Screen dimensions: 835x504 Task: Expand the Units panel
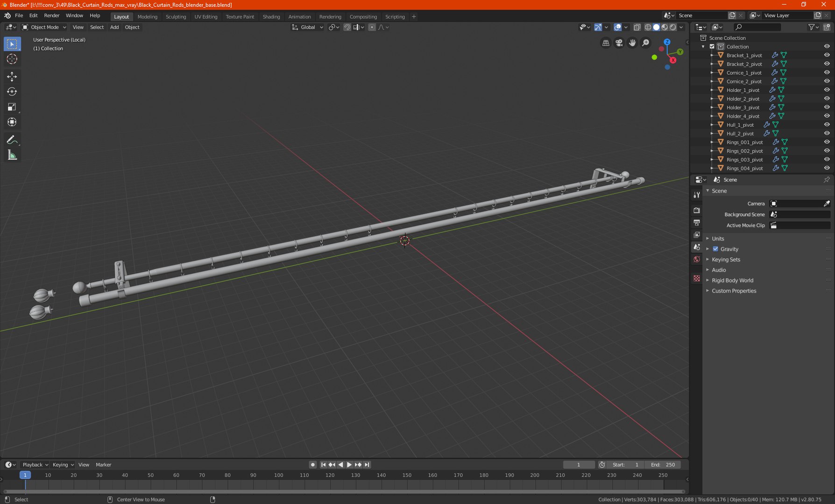click(718, 238)
